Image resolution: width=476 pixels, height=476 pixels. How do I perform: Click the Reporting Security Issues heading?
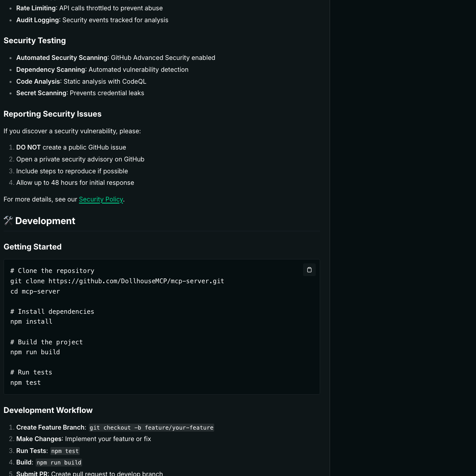pyautogui.click(x=52, y=114)
